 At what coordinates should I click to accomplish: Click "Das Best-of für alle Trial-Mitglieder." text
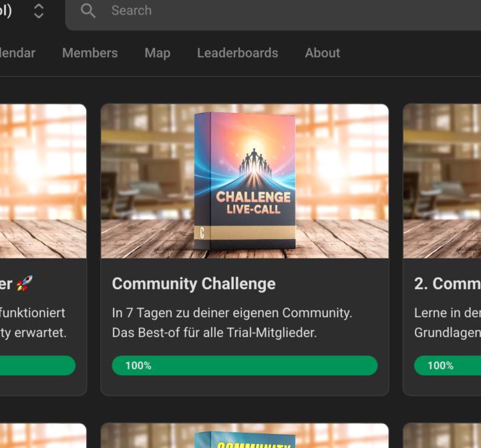pyautogui.click(x=214, y=332)
